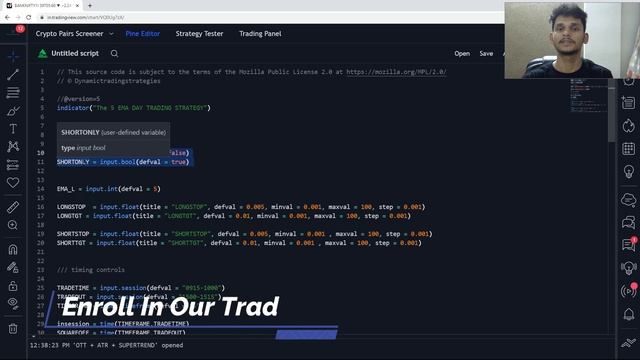Open the data window refresh icon

point(629,126)
